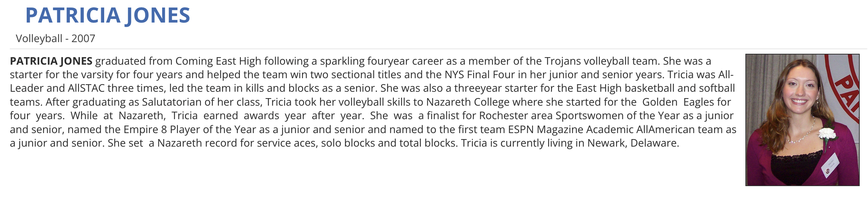Click the large blue PATRICIA JONES heading
The image size is (868, 197).
pos(108,15)
